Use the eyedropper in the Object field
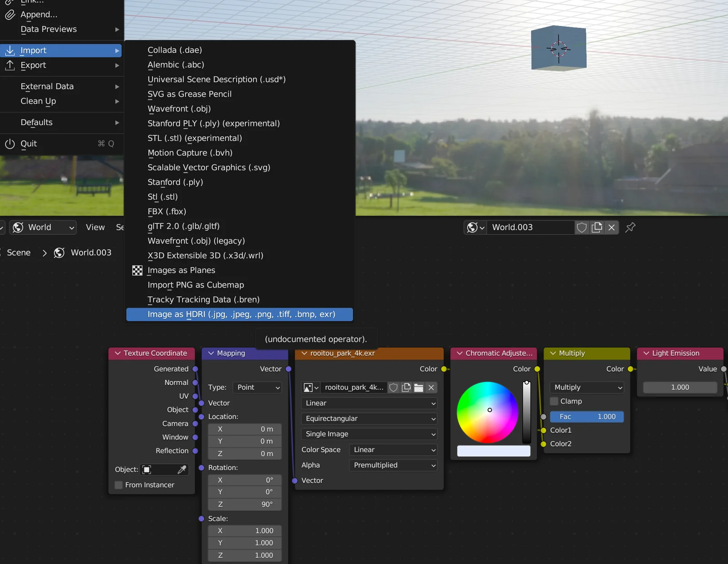 [x=182, y=469]
